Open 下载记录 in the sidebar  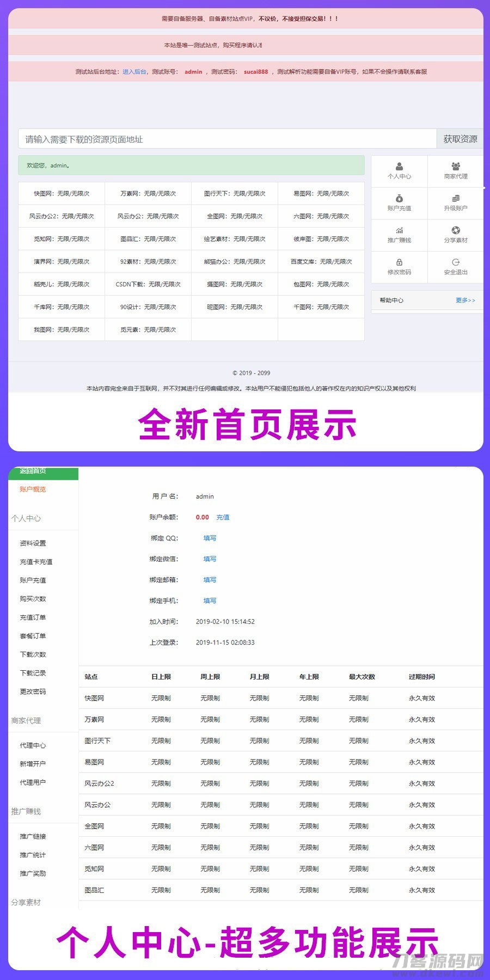(33, 673)
